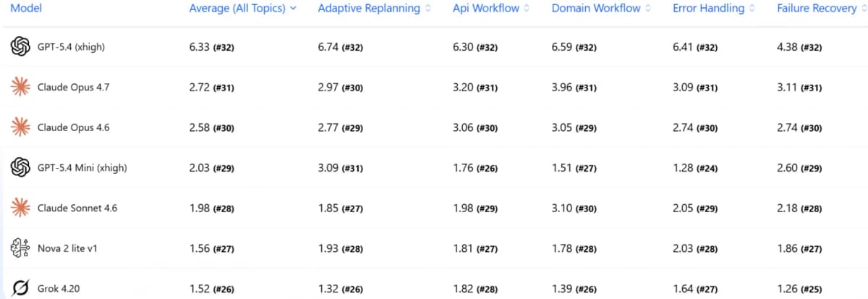Screen dimensions: 868x299
Task: Sort using the Api Workflow sort arrows
Action: 526,9
